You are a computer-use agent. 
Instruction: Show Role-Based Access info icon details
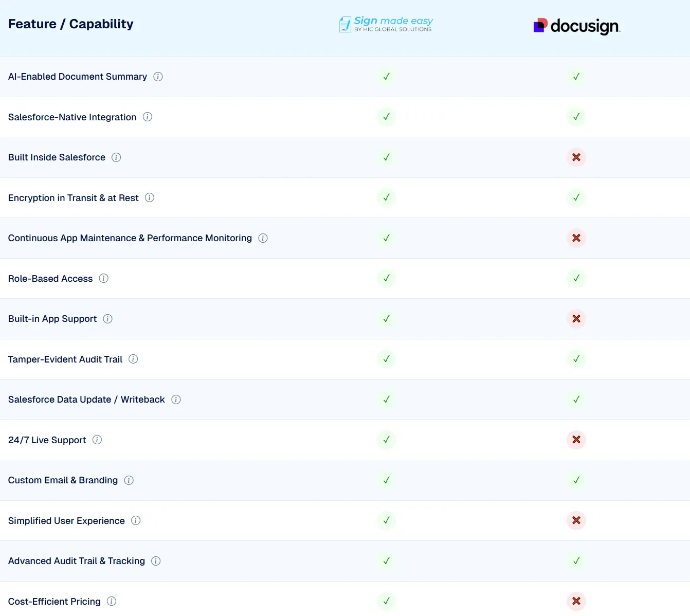pyautogui.click(x=103, y=278)
